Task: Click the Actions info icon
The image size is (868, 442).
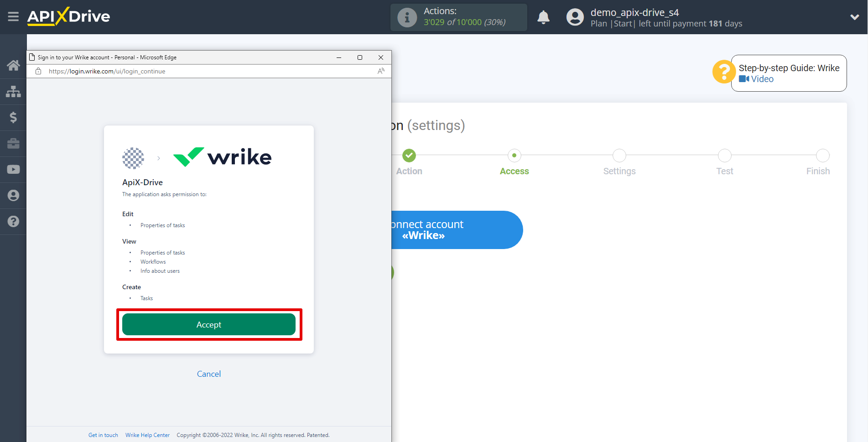Action: coord(407,17)
